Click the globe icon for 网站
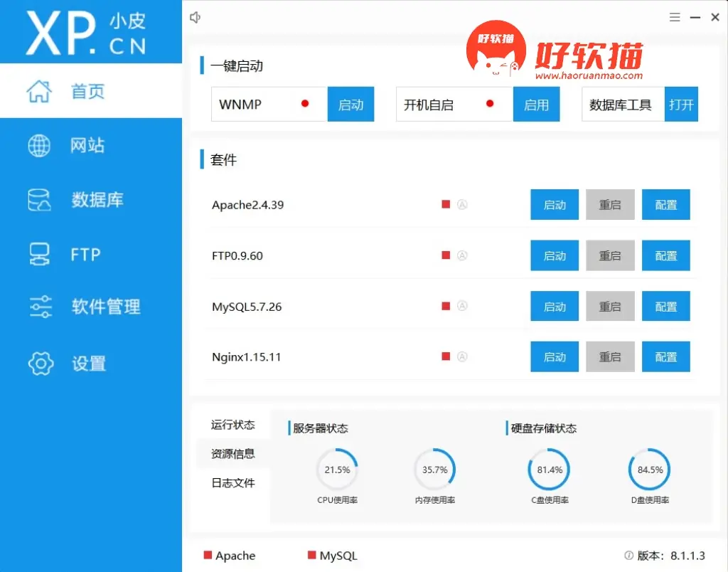The width and height of the screenshot is (728, 572). 39,145
